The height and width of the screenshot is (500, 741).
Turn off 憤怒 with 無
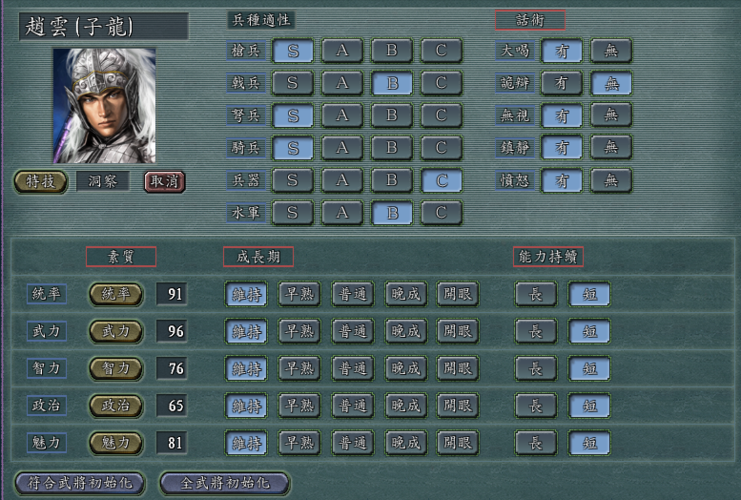610,181
